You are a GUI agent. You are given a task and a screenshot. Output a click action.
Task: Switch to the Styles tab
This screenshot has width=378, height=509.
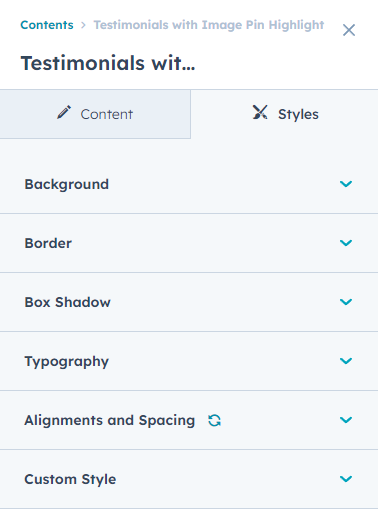pyautogui.click(x=285, y=114)
